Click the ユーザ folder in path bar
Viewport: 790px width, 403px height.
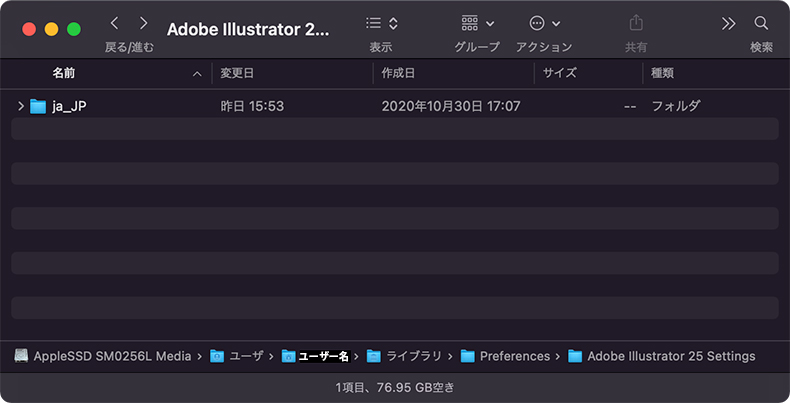click(236, 356)
